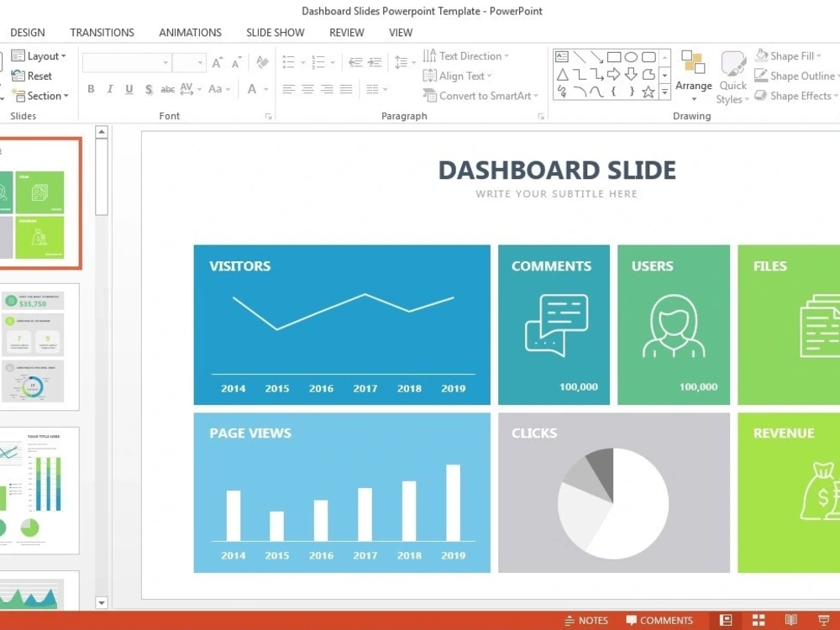Open font color dropdown arrow
840x630 pixels.
point(266,90)
